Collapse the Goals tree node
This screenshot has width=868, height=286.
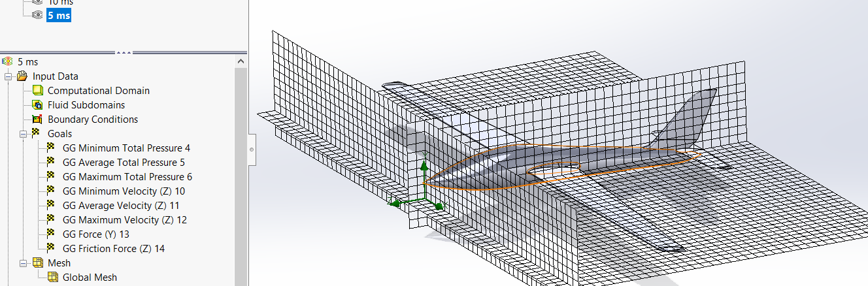click(24, 134)
